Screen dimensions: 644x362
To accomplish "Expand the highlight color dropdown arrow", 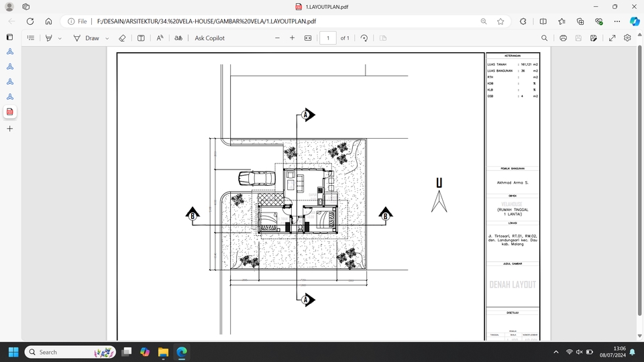I will click(60, 38).
